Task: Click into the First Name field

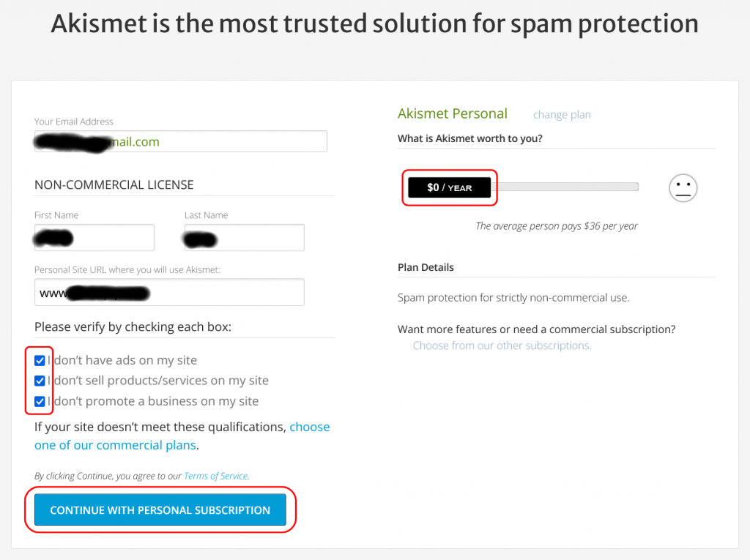Action: tap(94, 237)
